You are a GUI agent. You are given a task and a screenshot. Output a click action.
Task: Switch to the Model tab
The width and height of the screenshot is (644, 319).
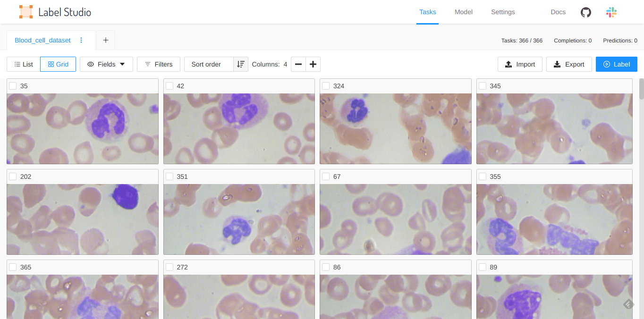coord(463,12)
